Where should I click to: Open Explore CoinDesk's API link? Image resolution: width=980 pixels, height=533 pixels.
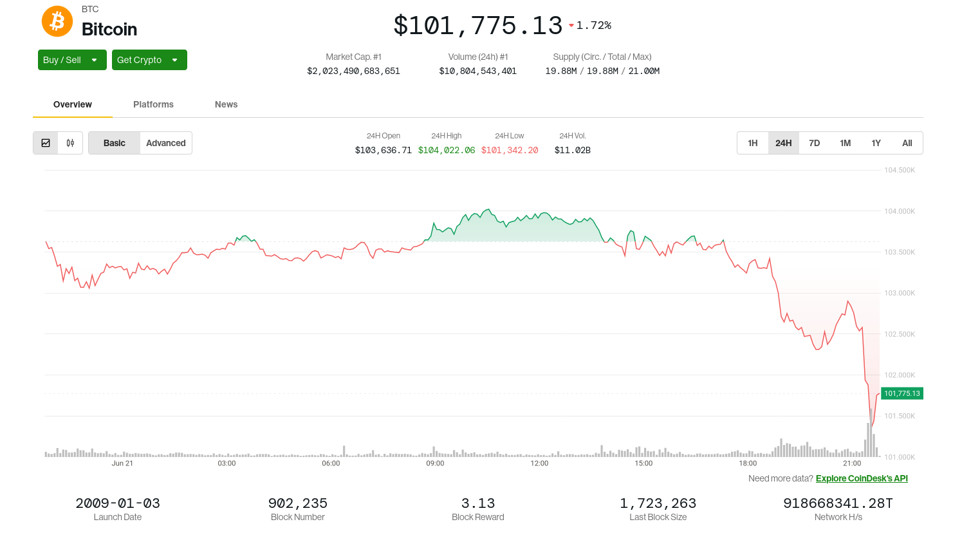862,478
